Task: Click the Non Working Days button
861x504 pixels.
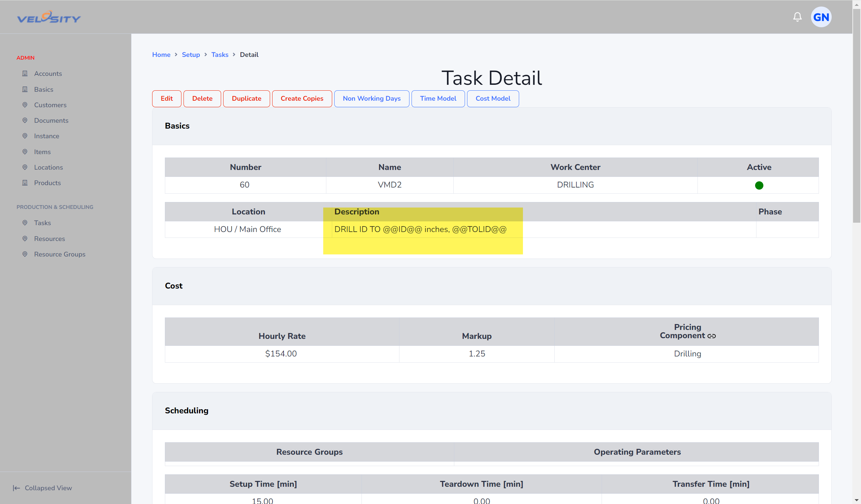Action: pyautogui.click(x=372, y=99)
